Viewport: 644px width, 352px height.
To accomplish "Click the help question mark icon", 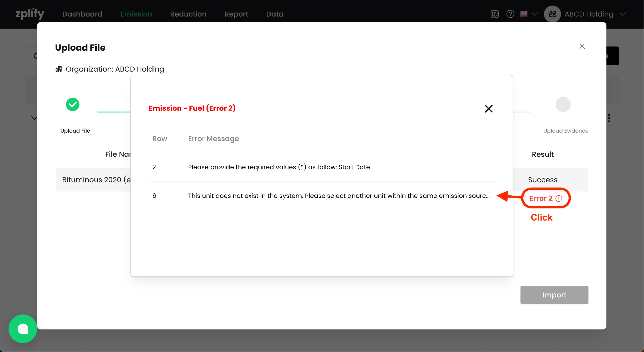I will coord(510,14).
